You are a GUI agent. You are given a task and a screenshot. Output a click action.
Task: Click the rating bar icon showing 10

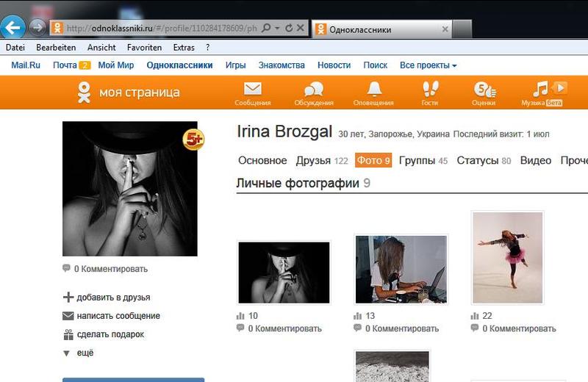pyautogui.click(x=240, y=316)
